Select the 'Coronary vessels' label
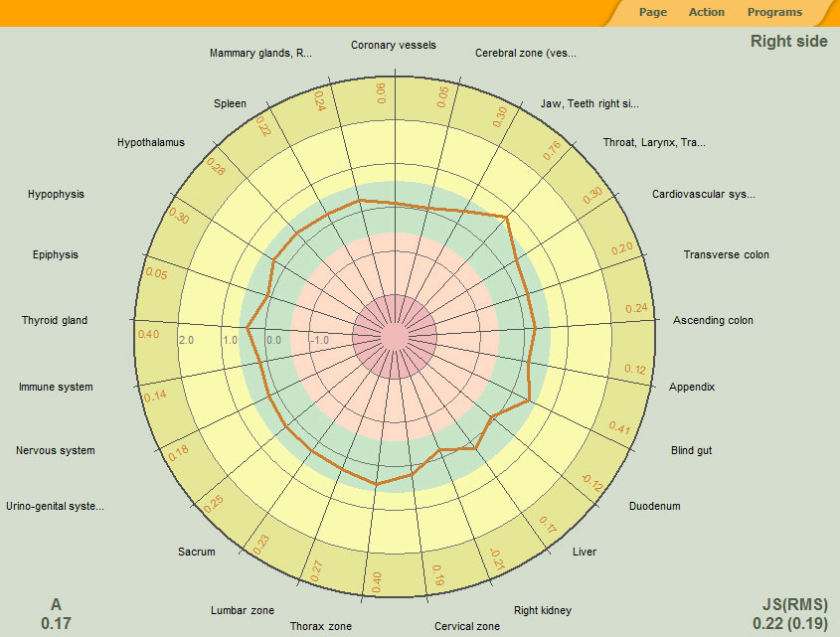The width and height of the screenshot is (840, 637). (394, 45)
